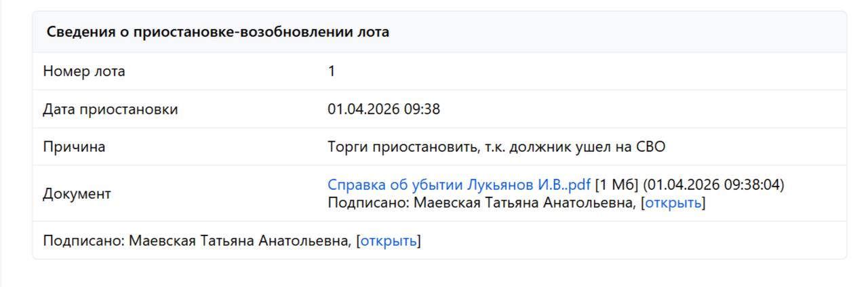Click the Причина label

pyautogui.click(x=75, y=147)
